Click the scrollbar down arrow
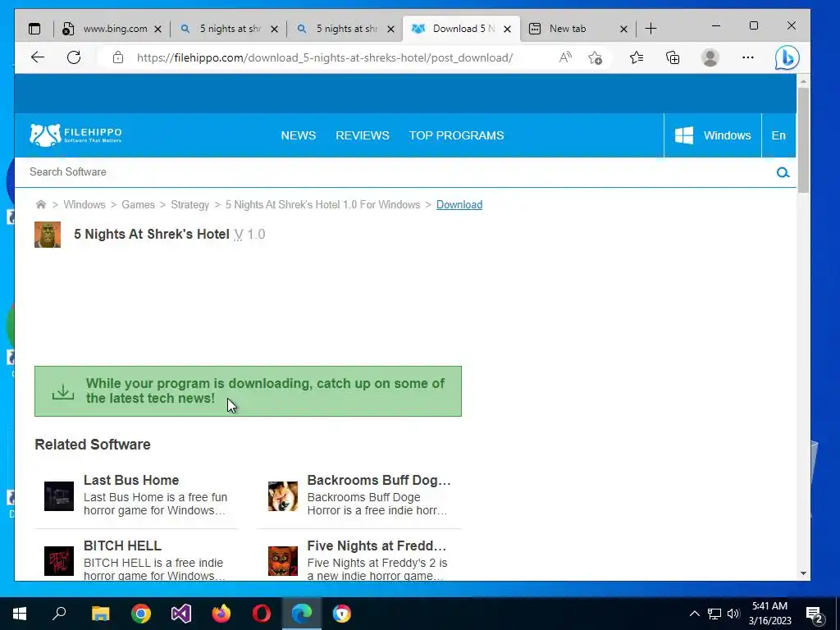 coord(803,573)
